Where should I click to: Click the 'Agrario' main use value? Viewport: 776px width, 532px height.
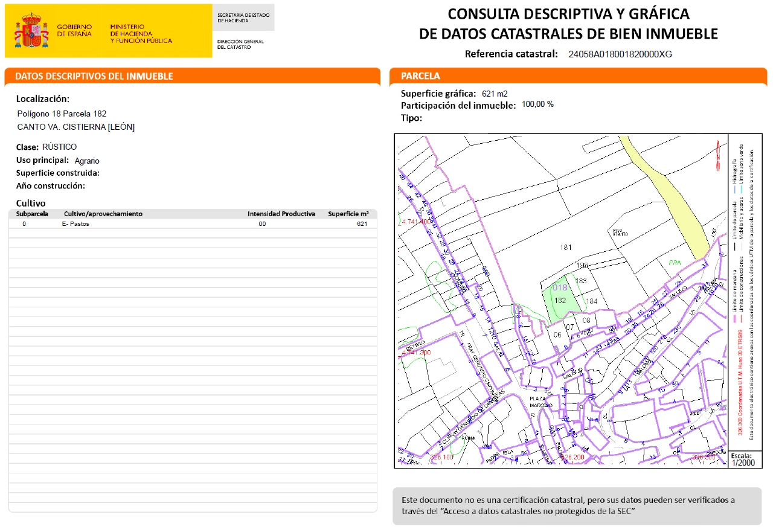tap(87, 161)
